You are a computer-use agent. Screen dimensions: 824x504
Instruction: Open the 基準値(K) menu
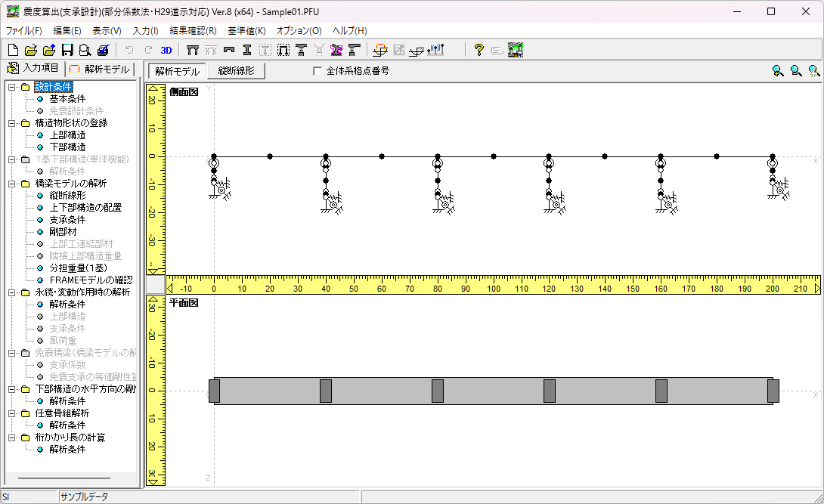[246, 31]
